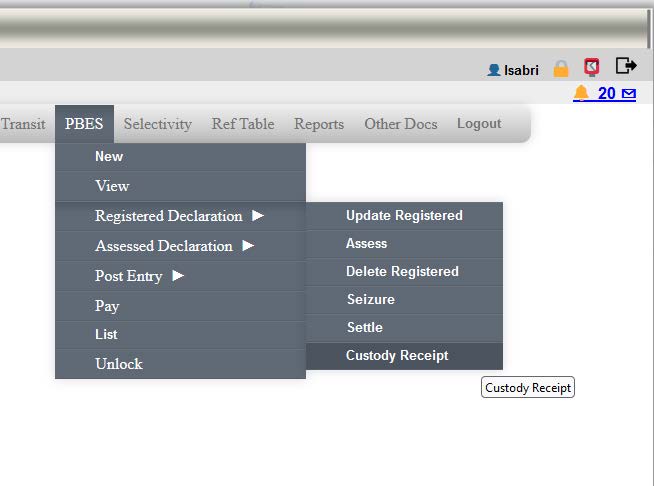
Task: Click the sign-out arrow icon
Action: click(x=626, y=67)
